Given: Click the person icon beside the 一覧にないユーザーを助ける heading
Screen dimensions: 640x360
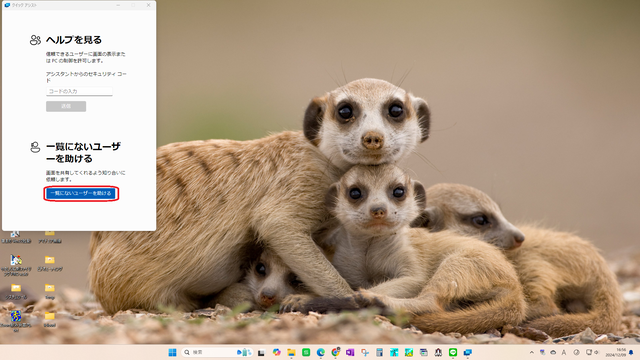Looking at the screenshot, I should point(36,147).
